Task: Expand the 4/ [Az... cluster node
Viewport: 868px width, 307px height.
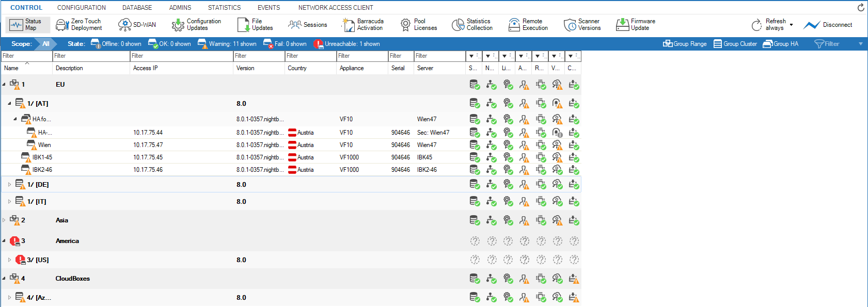Action: pyautogui.click(x=9, y=297)
